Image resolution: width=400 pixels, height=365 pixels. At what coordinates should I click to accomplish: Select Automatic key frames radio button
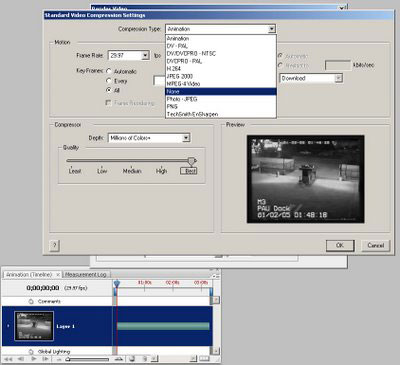click(x=109, y=71)
